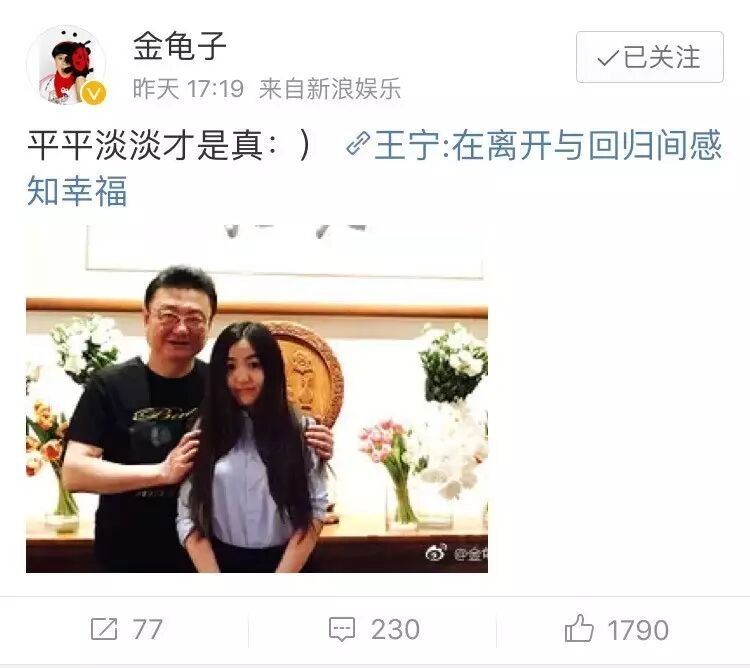Click the chain link icon before 王宁
This screenshot has height=668, width=750.
pyautogui.click(x=358, y=144)
